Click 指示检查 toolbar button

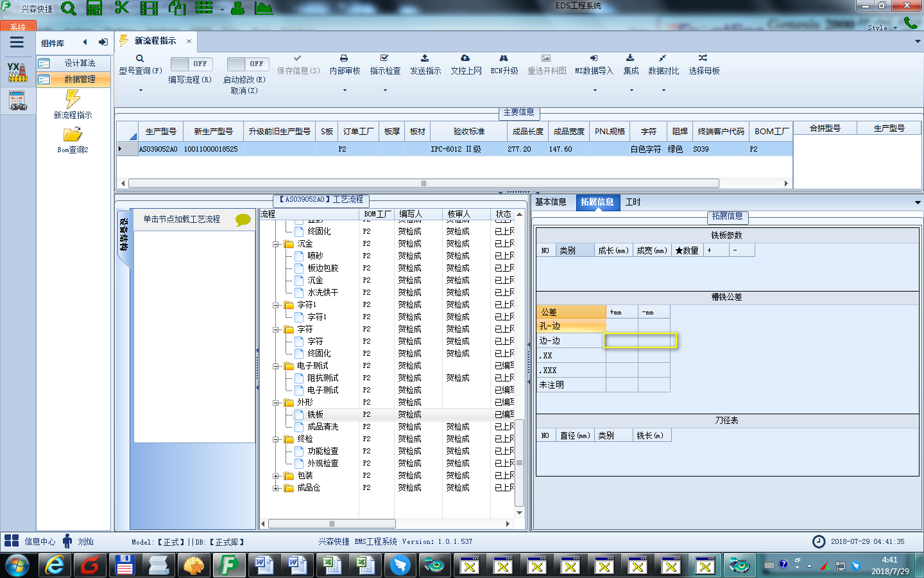385,66
